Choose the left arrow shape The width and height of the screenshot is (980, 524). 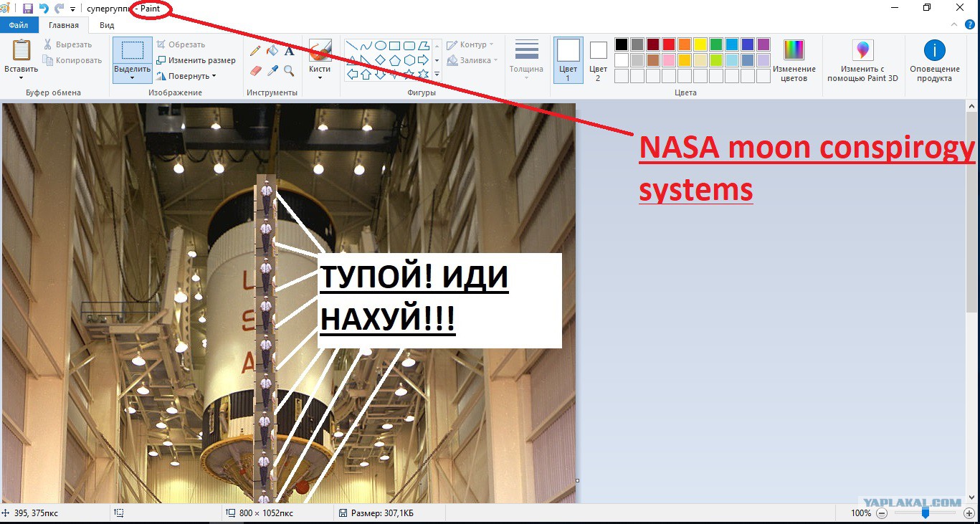point(352,74)
